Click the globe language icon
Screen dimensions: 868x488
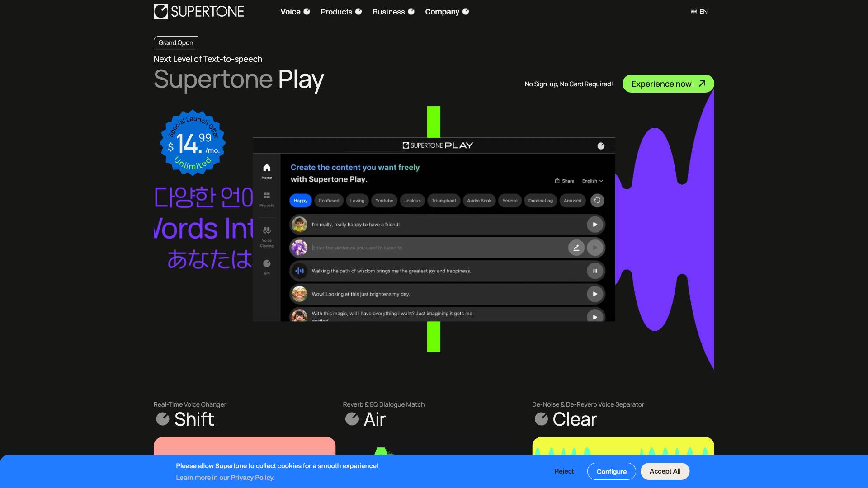(x=693, y=12)
